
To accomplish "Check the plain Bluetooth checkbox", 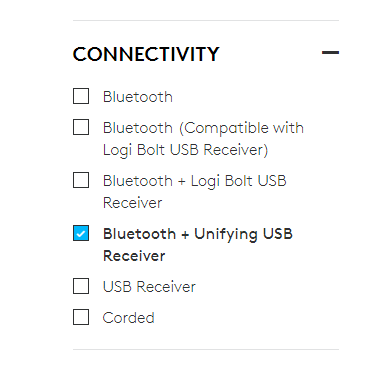I will 81,96.
